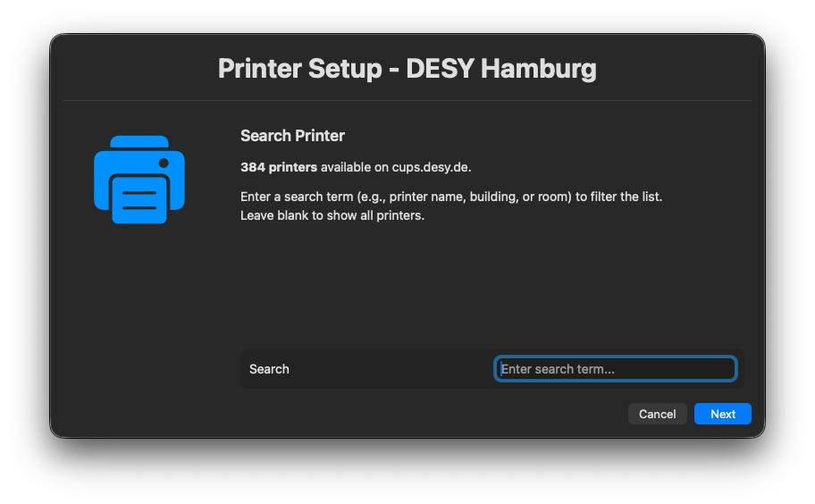This screenshot has width=815, height=504.
Task: Click the bold "384 printers" count
Action: click(x=279, y=167)
